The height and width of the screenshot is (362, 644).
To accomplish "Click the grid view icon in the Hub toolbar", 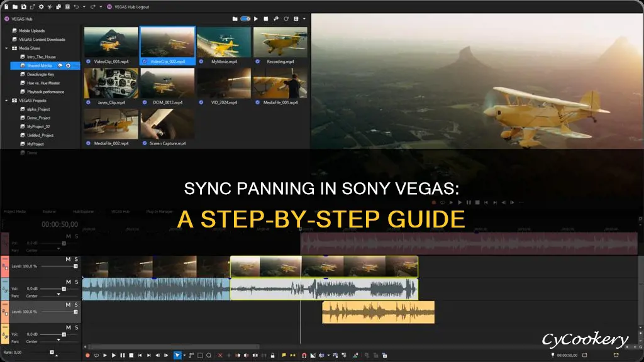I will pyautogui.click(x=296, y=19).
